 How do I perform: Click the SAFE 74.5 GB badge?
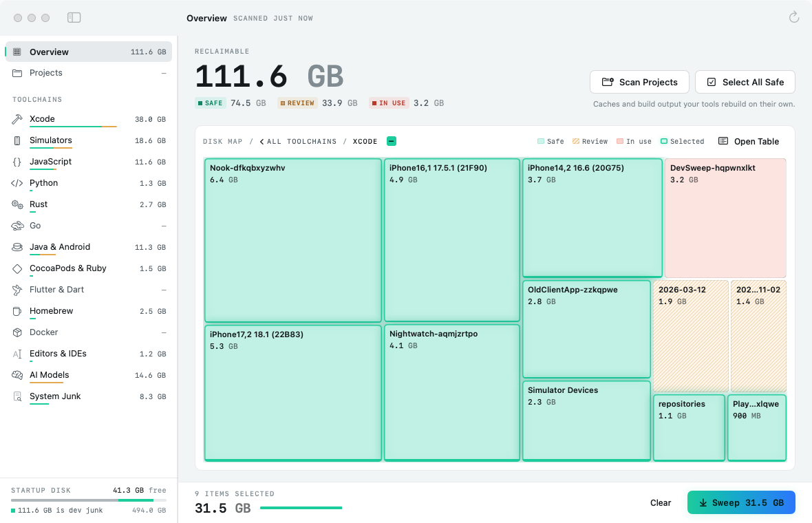tap(231, 103)
